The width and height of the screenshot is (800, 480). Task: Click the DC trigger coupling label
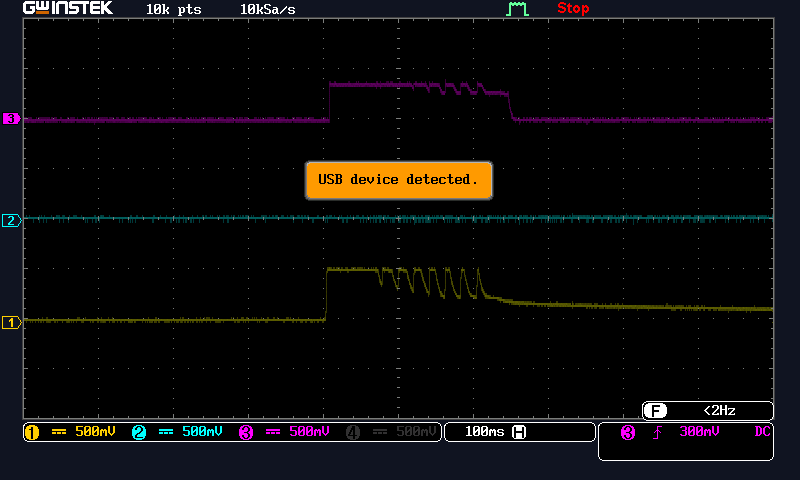[762, 432]
